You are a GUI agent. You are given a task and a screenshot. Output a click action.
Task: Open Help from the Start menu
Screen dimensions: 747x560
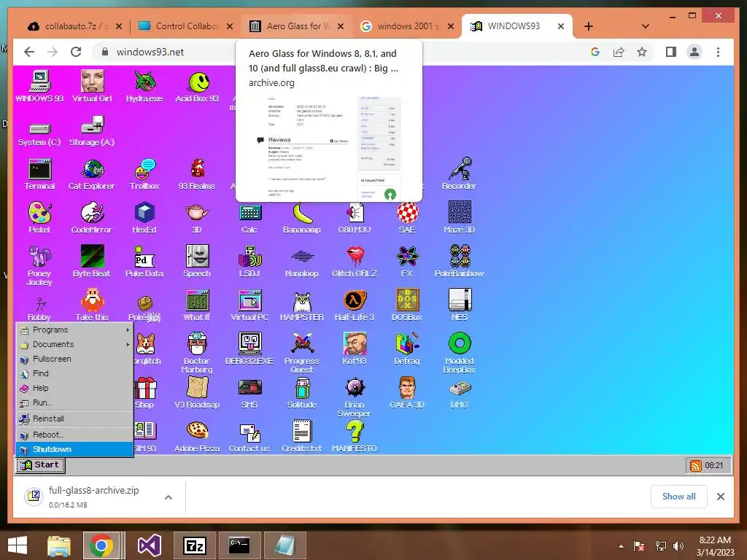coord(75,388)
